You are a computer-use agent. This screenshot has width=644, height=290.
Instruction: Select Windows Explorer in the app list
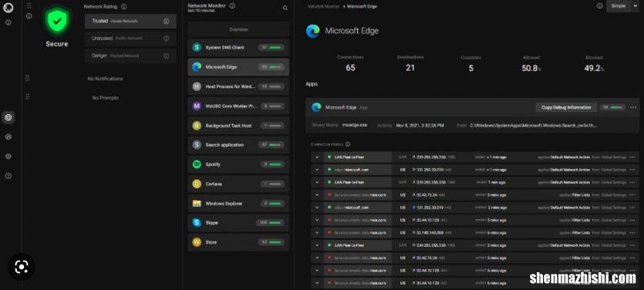tap(238, 204)
